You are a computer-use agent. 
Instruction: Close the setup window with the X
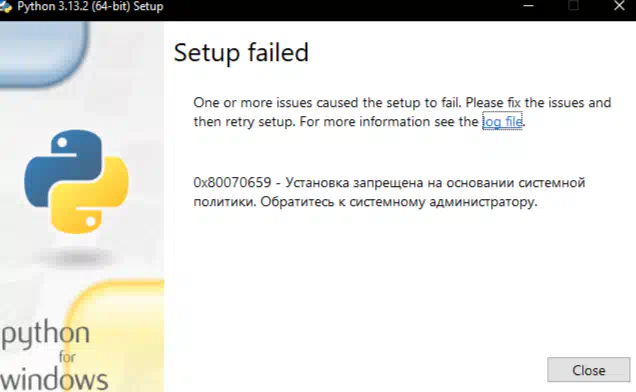coord(619,6)
